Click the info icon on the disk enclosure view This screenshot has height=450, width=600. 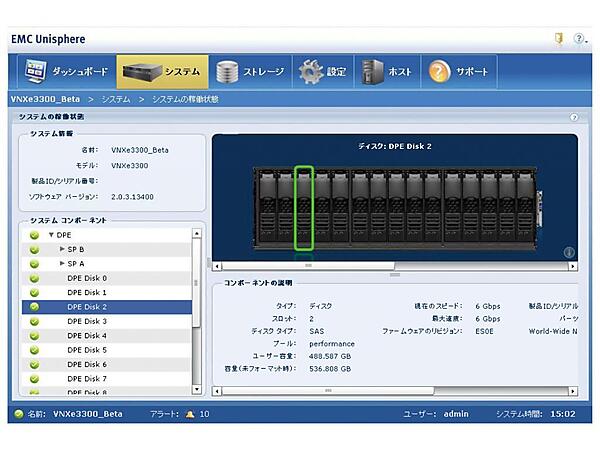coord(569,252)
